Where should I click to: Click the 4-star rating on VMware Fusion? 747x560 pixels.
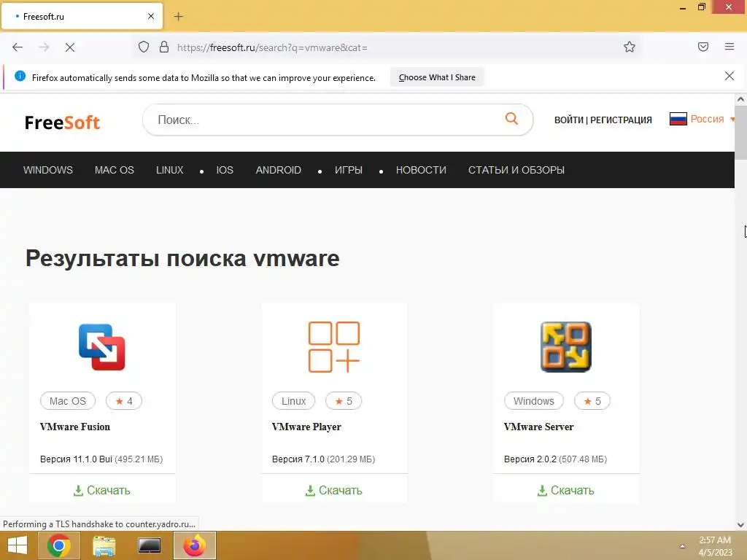point(124,401)
